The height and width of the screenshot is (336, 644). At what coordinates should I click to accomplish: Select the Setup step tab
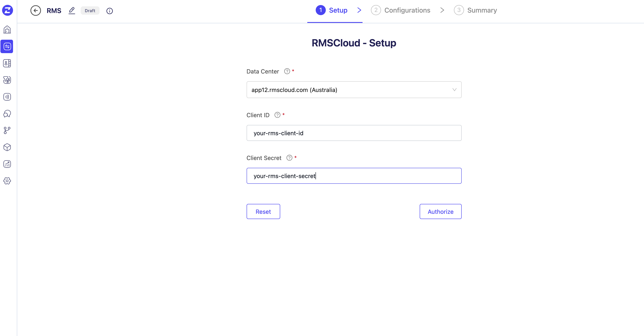(x=331, y=10)
